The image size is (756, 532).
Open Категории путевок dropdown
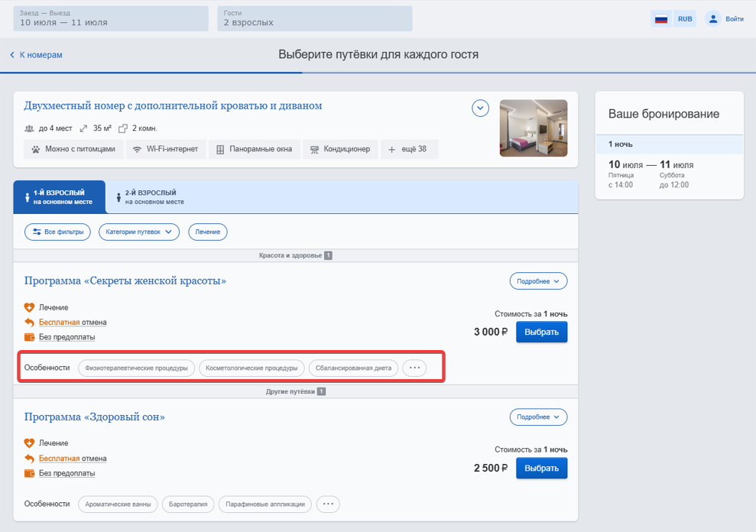tap(139, 232)
